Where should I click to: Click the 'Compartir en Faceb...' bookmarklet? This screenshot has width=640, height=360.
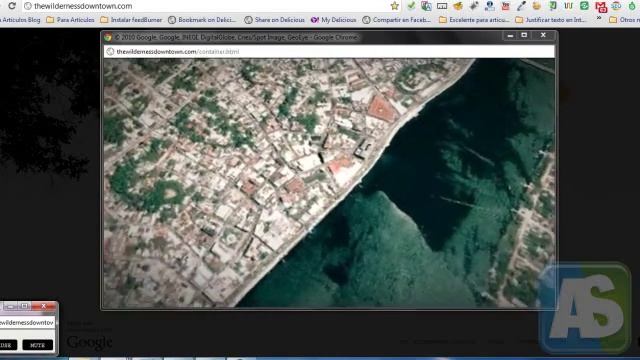pyautogui.click(x=397, y=20)
